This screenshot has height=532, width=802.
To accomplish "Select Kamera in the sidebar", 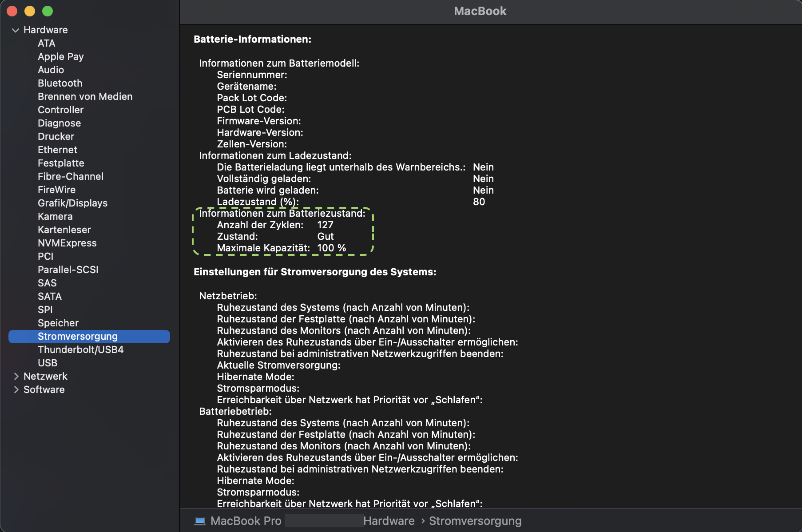I will tap(55, 217).
